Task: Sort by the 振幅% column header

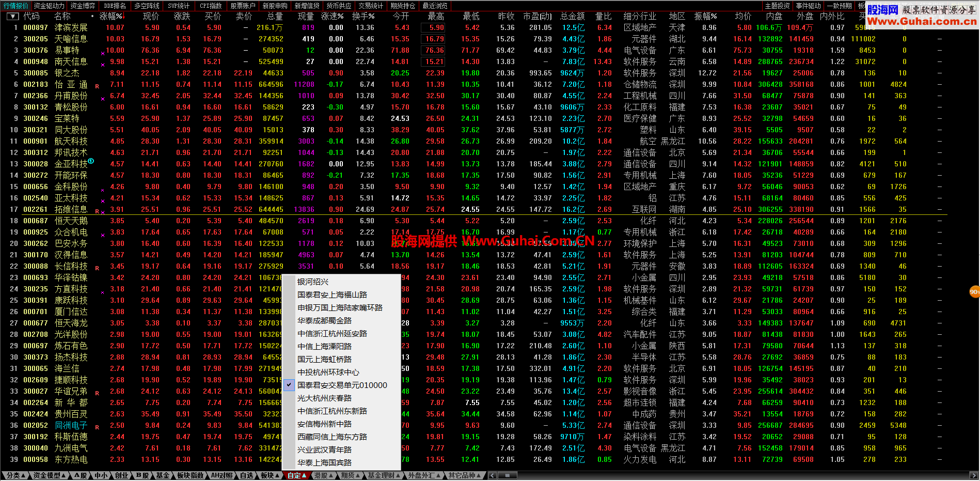Action: (705, 17)
